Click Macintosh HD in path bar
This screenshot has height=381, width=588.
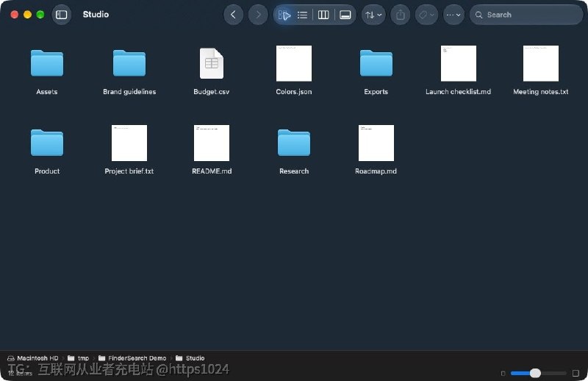pyautogui.click(x=33, y=358)
